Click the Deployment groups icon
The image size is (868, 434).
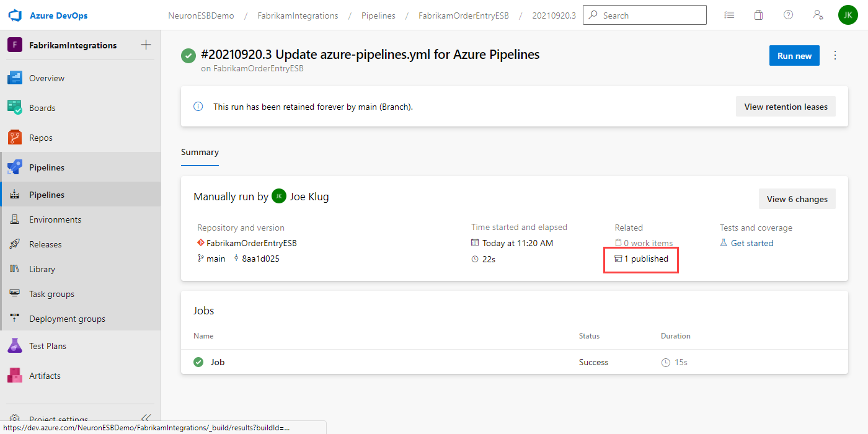click(x=15, y=319)
